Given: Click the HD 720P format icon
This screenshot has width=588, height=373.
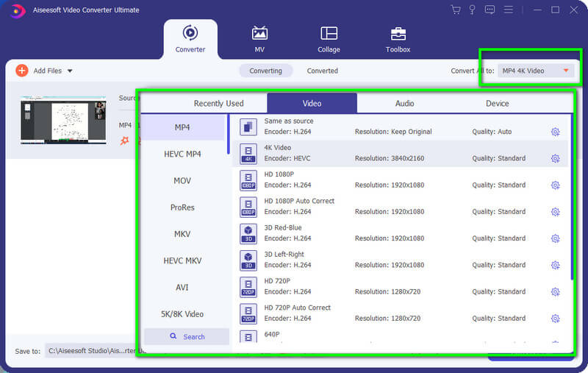Looking at the screenshot, I should pos(248,287).
